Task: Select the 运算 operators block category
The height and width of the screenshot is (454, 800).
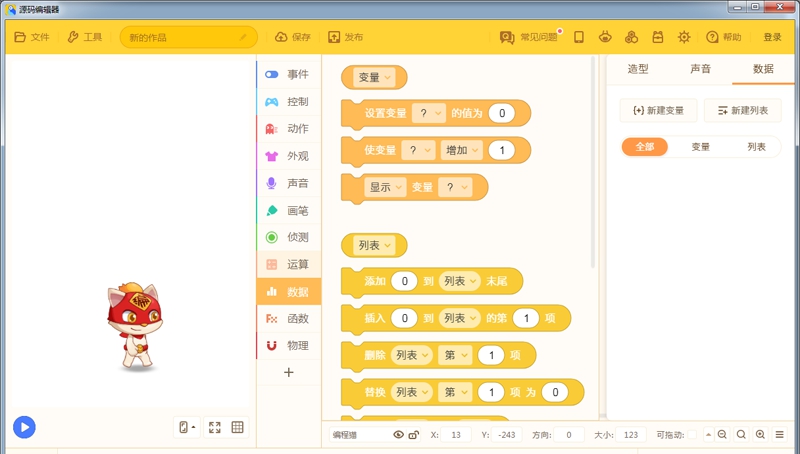Action: click(x=289, y=264)
